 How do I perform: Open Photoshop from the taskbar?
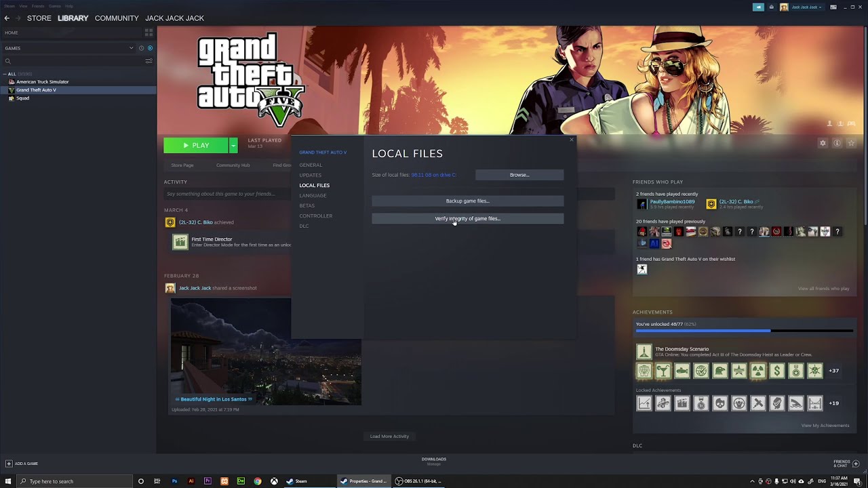(174, 481)
